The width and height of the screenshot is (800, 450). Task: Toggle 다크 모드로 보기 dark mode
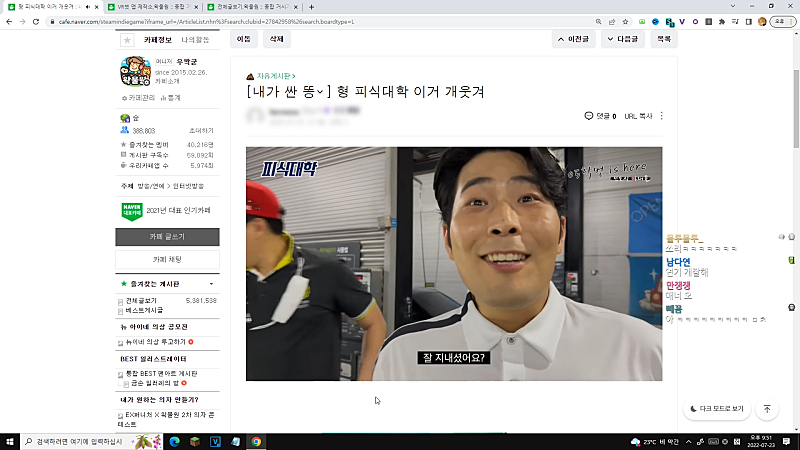tap(717, 409)
